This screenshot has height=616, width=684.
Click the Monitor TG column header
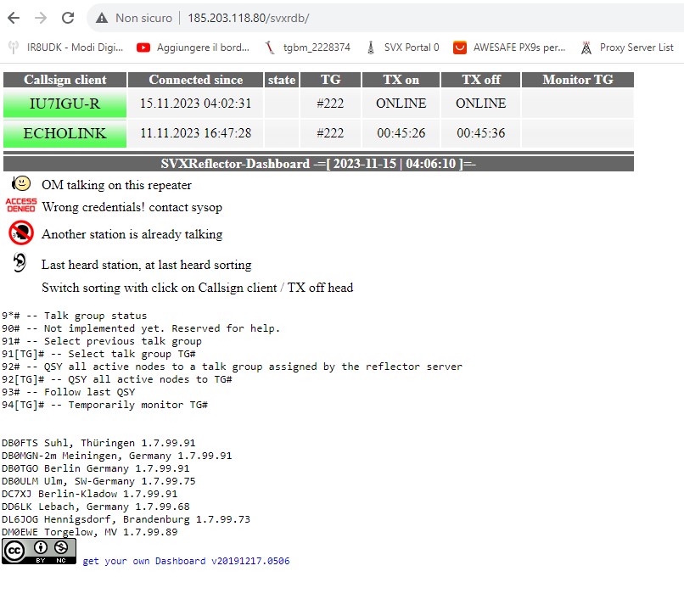pyautogui.click(x=578, y=80)
